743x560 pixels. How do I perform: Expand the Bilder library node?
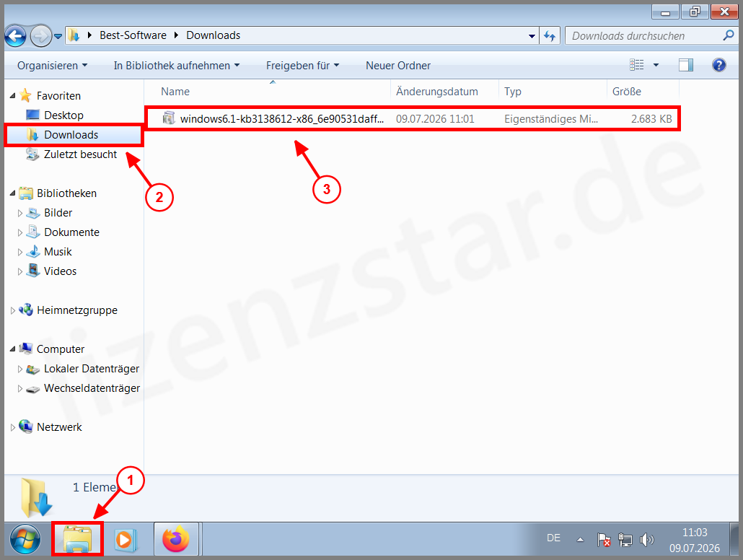[20, 213]
